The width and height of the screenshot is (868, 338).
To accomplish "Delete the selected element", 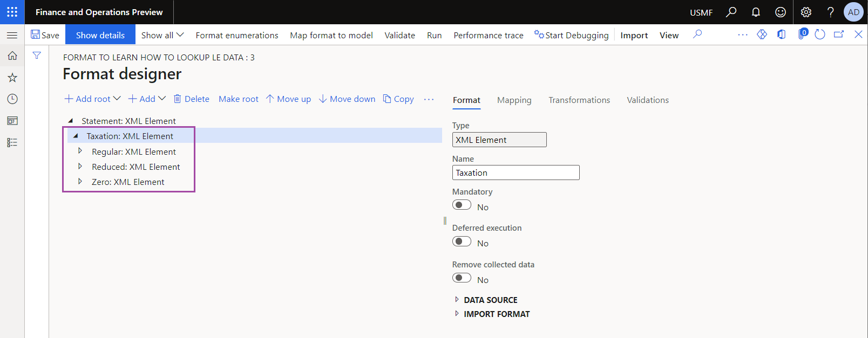I will click(191, 99).
